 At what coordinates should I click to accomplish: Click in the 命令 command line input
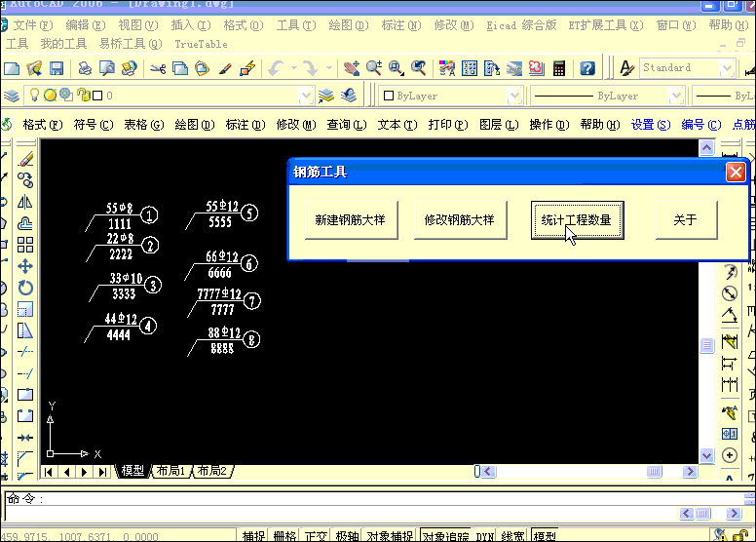[376, 499]
